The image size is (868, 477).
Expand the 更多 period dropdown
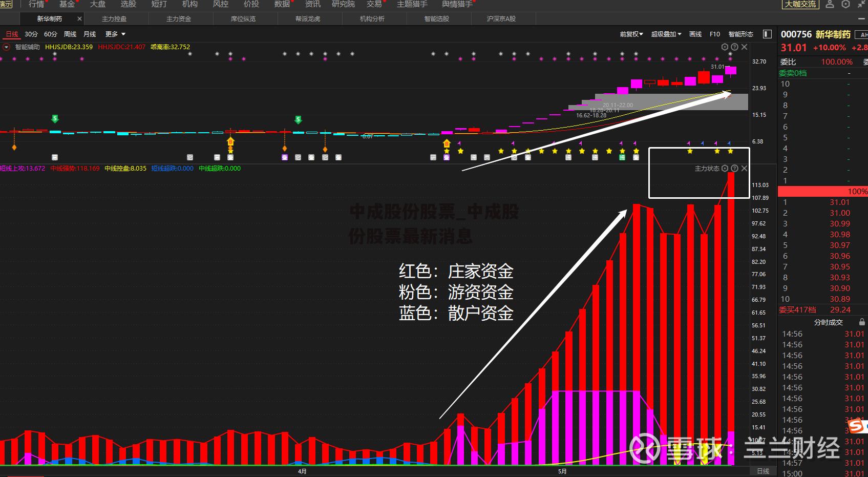click(115, 34)
